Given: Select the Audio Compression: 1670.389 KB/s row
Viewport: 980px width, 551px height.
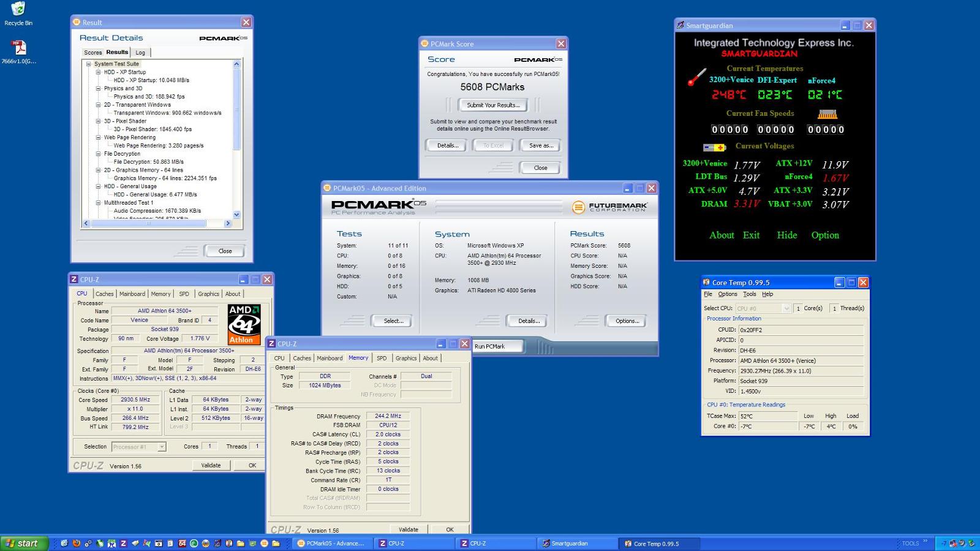Looking at the screenshot, I should click(157, 211).
